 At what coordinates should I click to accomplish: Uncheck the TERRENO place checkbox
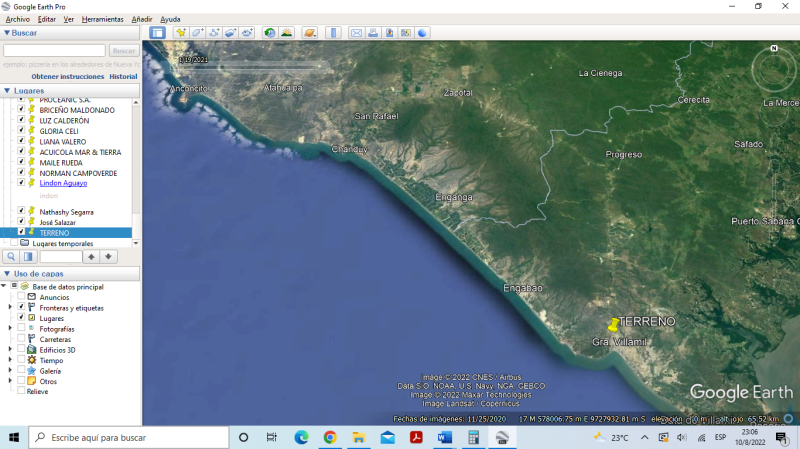21,232
